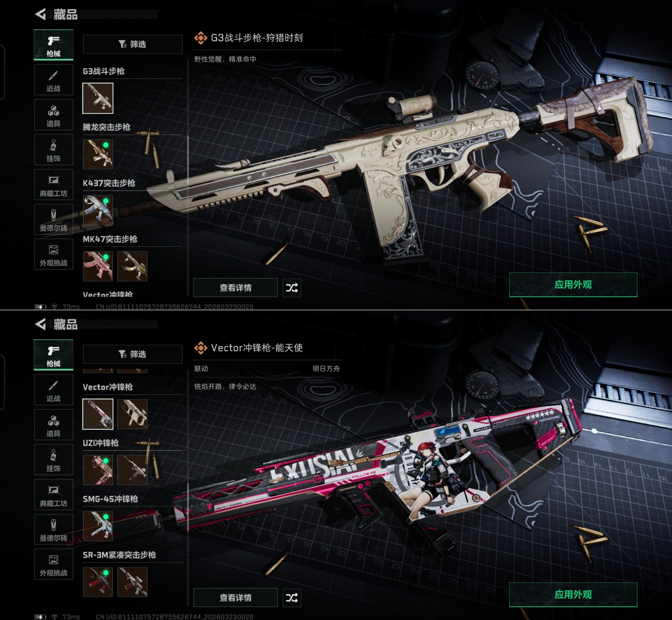The image size is (672, 620).
Task: Open 外观挑战 challenges in Vector screen
Action: [x=53, y=564]
